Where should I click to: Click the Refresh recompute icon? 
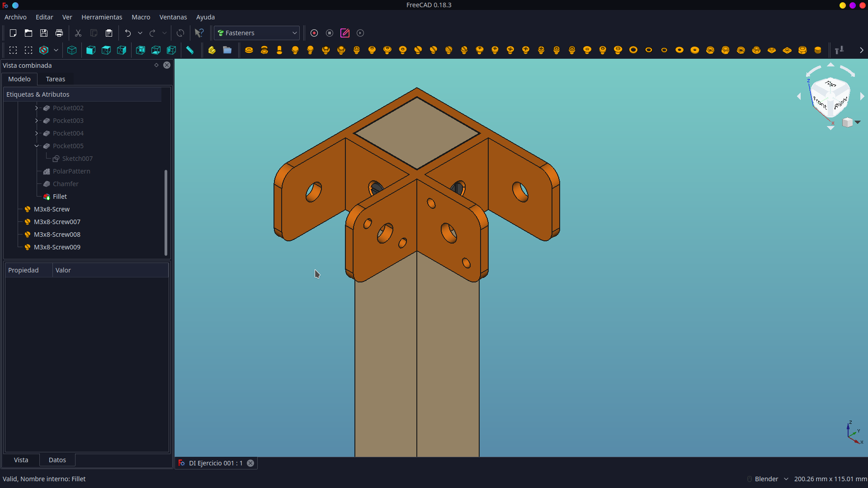(x=180, y=33)
